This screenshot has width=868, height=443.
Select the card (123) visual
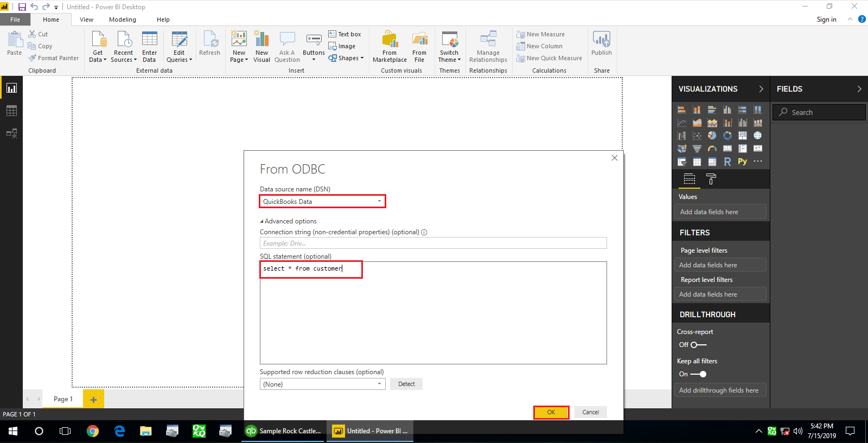[727, 149]
